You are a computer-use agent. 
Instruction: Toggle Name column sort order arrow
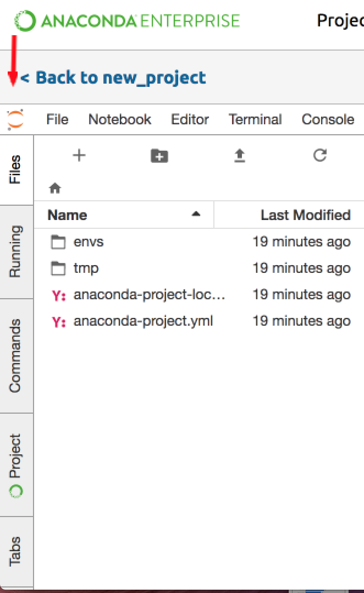[x=196, y=215]
